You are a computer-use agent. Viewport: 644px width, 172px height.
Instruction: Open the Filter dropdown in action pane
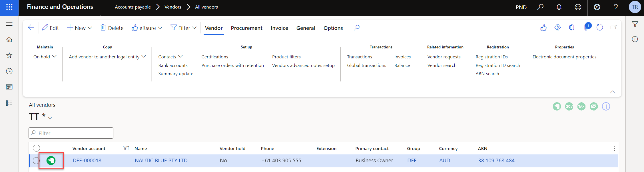point(184,28)
